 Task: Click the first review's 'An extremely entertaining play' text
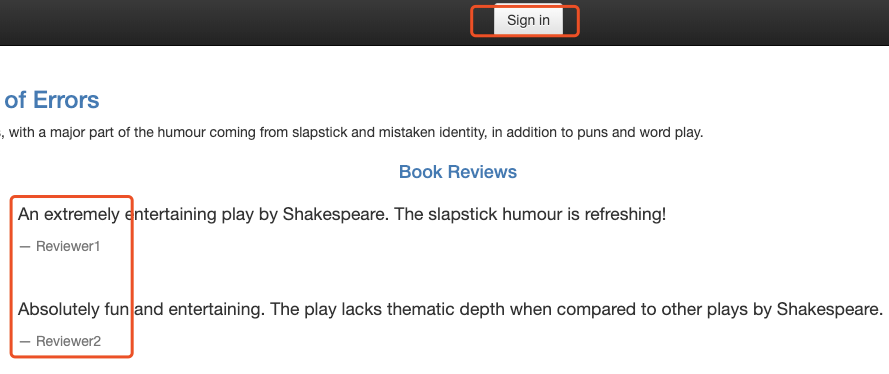pyautogui.click(x=134, y=215)
